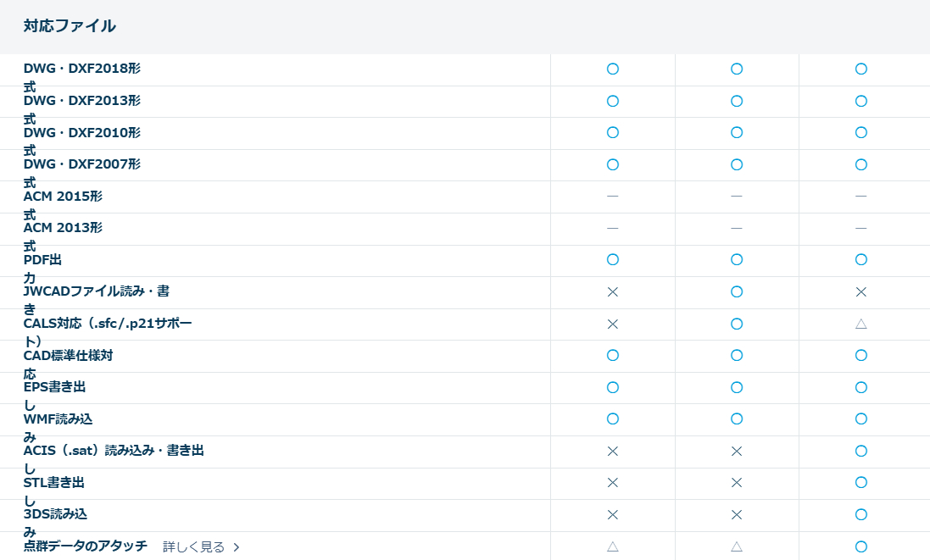
Task: Click the 点群データのアタッチ label text
Action: pyautogui.click(x=85, y=546)
